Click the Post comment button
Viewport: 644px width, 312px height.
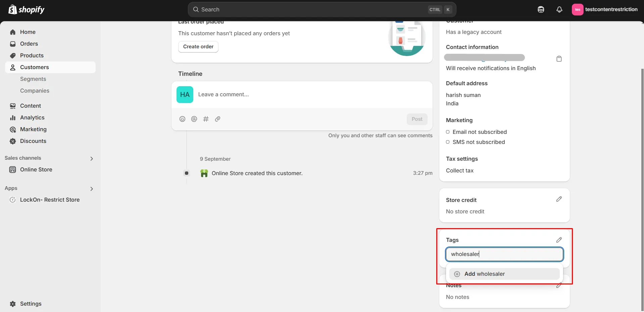(x=417, y=119)
